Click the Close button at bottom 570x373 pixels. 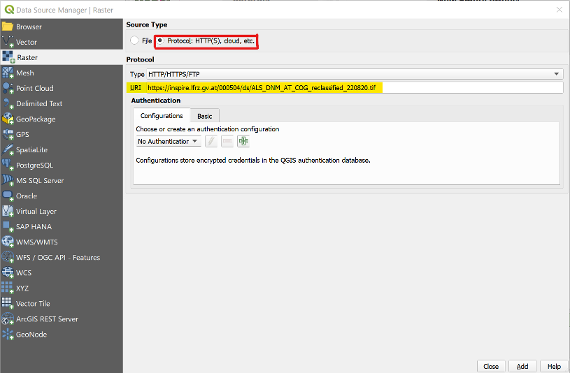coord(491,366)
